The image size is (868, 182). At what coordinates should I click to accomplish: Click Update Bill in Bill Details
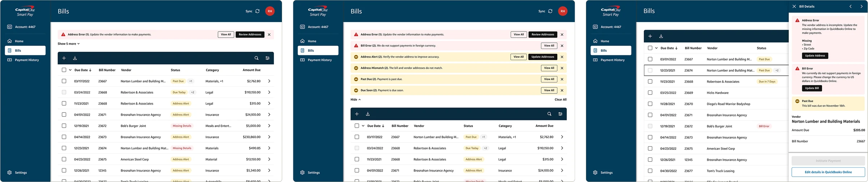tap(812, 88)
